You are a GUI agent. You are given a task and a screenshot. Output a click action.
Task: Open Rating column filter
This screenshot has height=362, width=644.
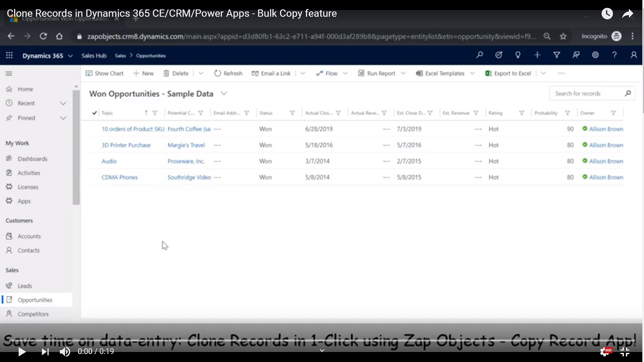click(522, 113)
